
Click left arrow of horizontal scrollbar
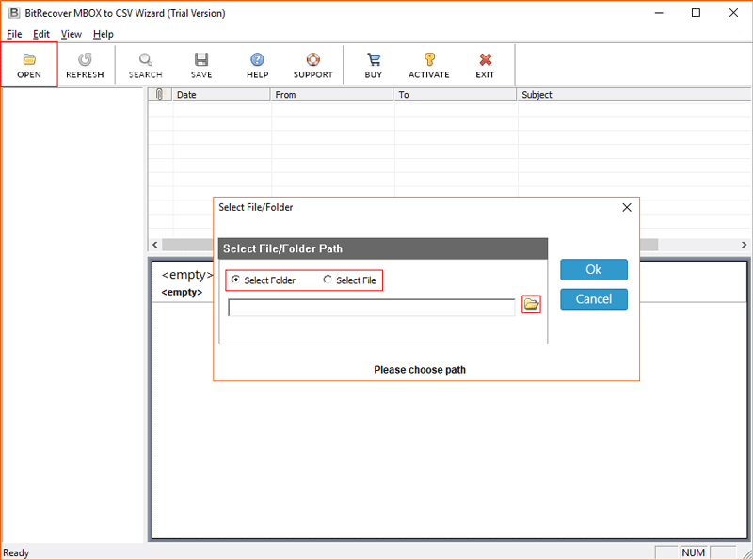coord(154,245)
